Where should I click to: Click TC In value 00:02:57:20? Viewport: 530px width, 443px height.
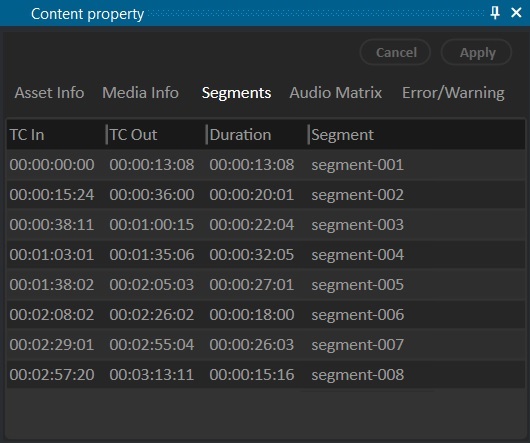click(x=52, y=374)
